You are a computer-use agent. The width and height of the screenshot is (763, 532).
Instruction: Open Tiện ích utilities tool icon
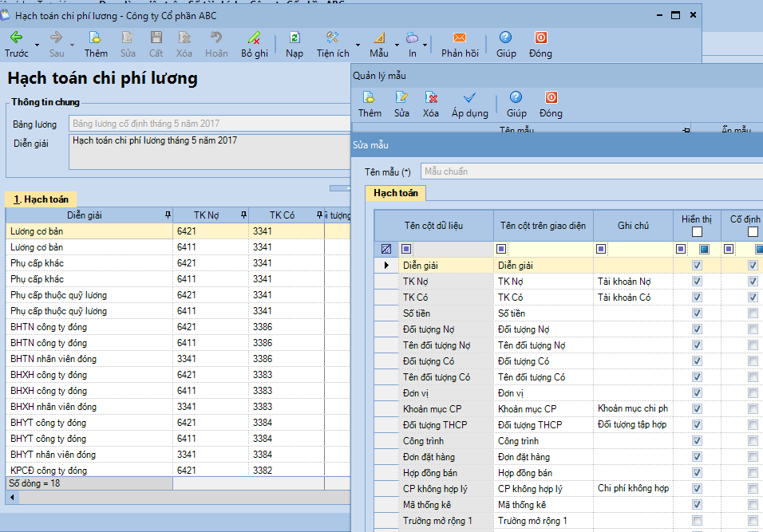point(332,37)
